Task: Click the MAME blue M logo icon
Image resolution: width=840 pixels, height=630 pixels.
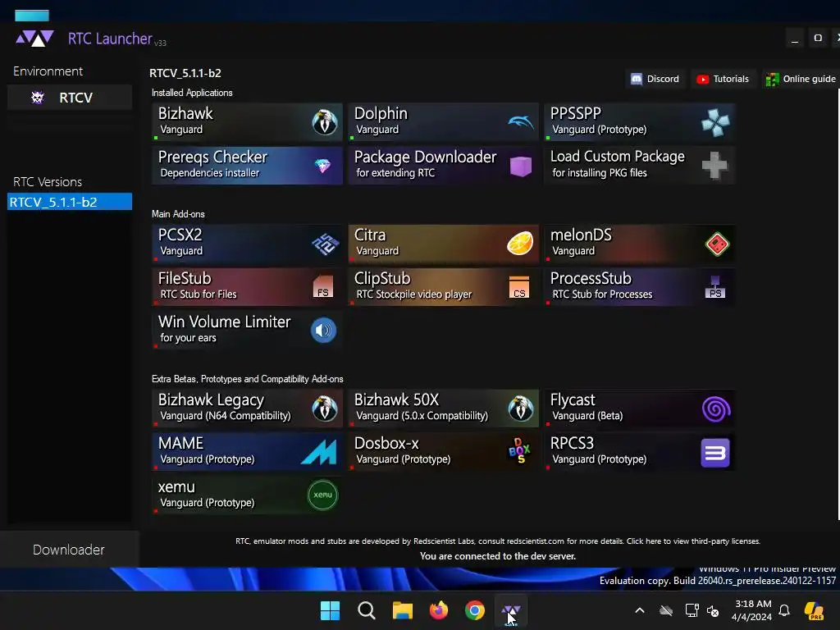Action: point(319,452)
